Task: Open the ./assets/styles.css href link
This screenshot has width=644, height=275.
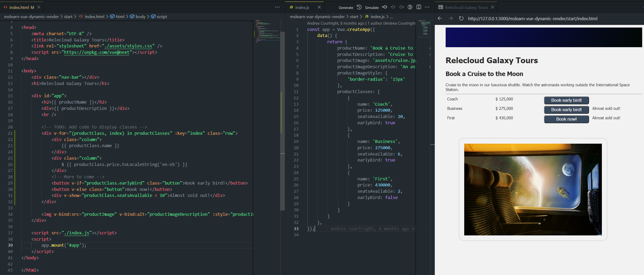Action: pos(128,46)
